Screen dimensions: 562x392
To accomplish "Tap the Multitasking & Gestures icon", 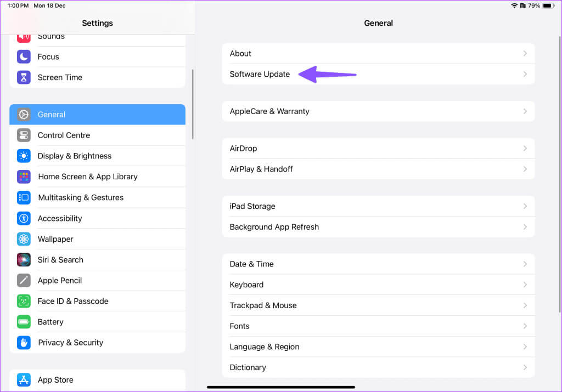I will click(x=24, y=197).
